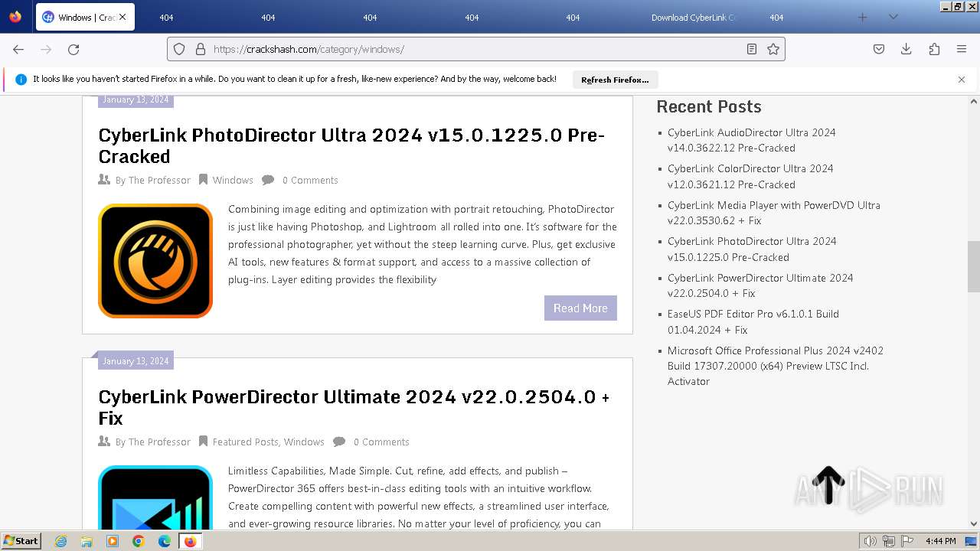Click the PowerDirector app logo thumbnail
This screenshot has height=551, width=980.
point(155,497)
